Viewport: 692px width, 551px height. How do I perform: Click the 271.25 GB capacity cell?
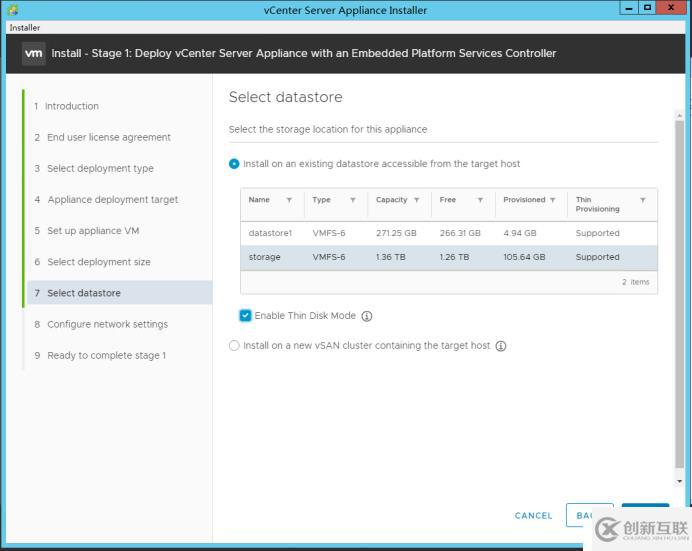pos(396,233)
